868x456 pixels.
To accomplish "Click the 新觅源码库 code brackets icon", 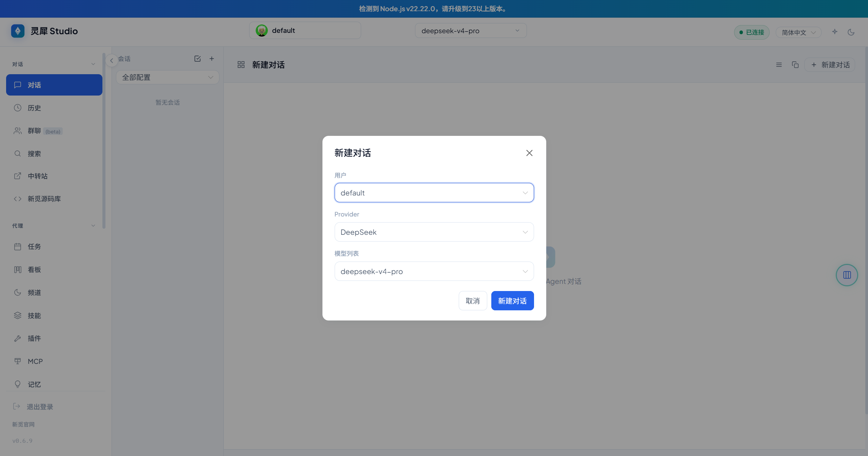I will click(18, 199).
